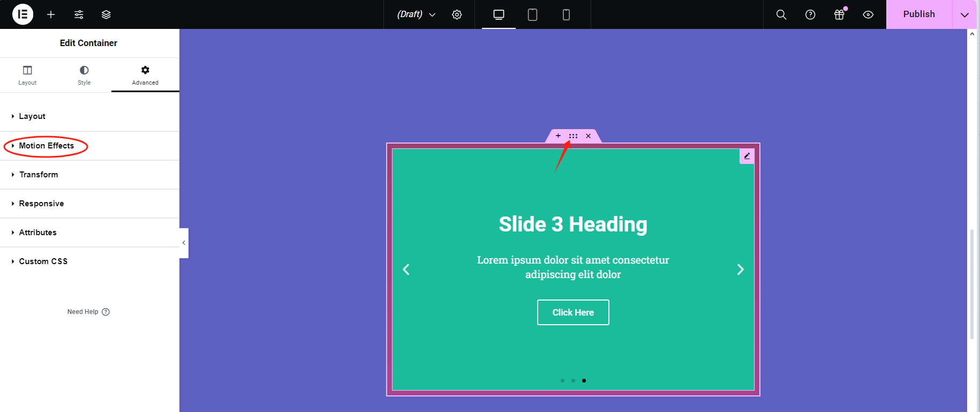The image size is (980, 412).
Task: Open the Need Help link
Action: (x=88, y=312)
